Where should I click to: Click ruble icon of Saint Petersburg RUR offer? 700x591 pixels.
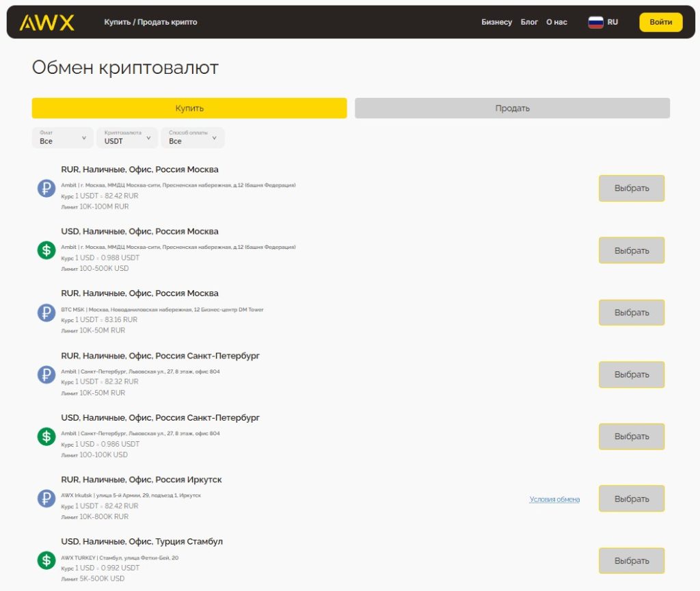46,375
